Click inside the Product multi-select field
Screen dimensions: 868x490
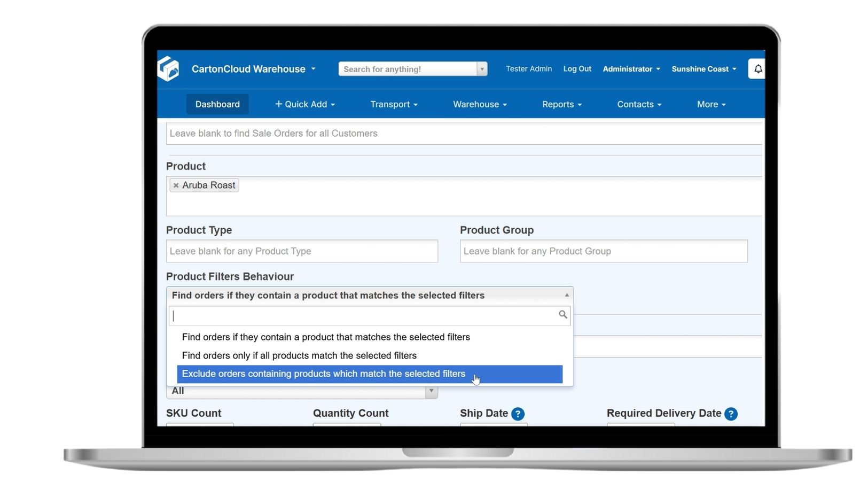click(x=464, y=196)
